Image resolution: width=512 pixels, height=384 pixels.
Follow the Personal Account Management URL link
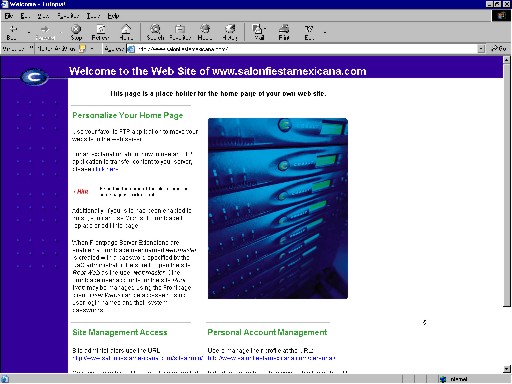click(271, 358)
